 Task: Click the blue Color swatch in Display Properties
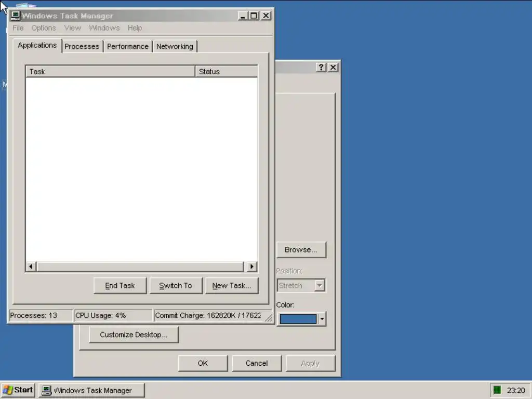pos(298,319)
